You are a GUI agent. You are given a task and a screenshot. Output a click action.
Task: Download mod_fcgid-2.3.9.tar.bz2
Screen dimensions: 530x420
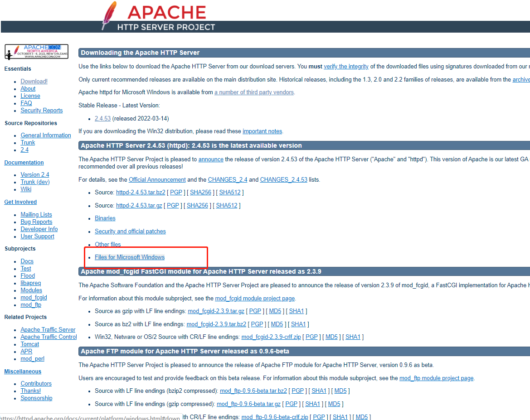point(216,324)
